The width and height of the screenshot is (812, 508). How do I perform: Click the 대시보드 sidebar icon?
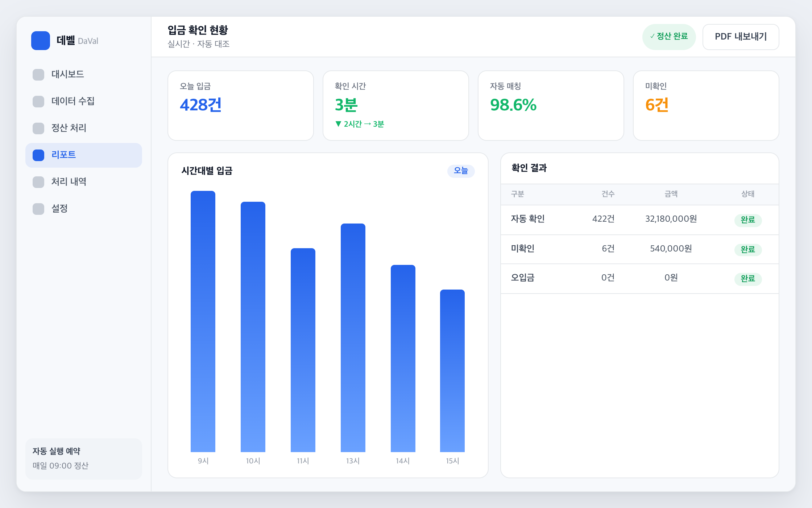click(38, 75)
